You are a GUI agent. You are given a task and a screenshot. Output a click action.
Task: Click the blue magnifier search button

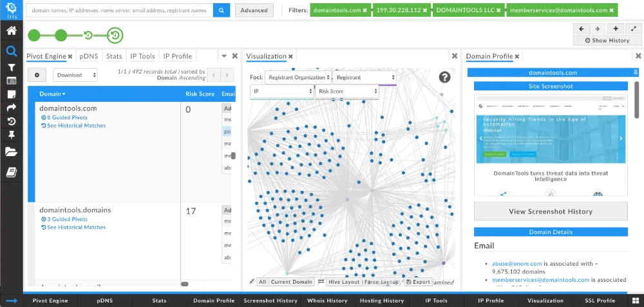click(222, 10)
